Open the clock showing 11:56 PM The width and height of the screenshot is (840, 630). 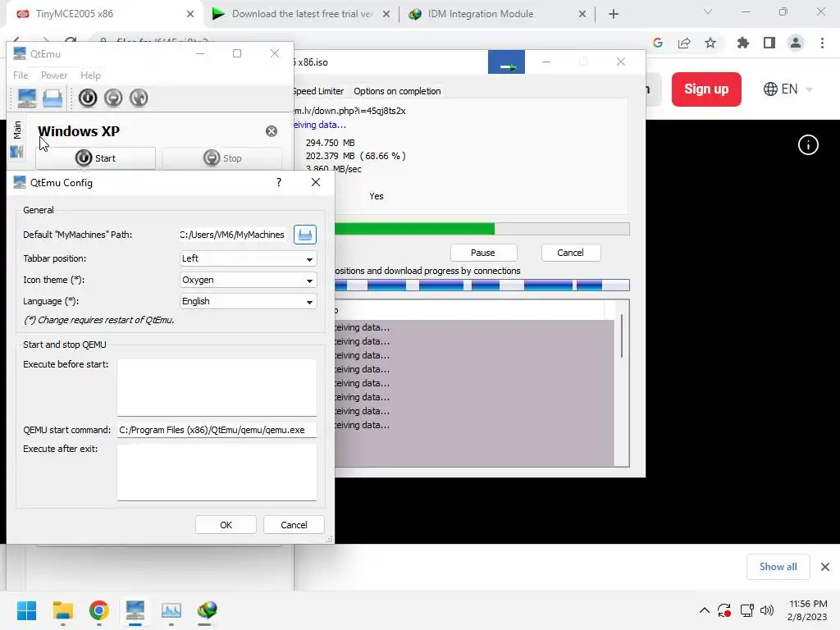[808, 610]
